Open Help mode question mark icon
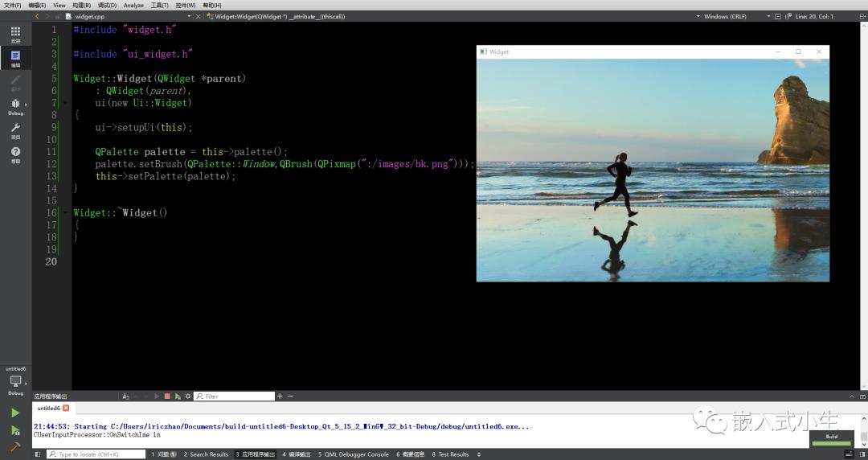868x460 pixels. pyautogui.click(x=15, y=152)
